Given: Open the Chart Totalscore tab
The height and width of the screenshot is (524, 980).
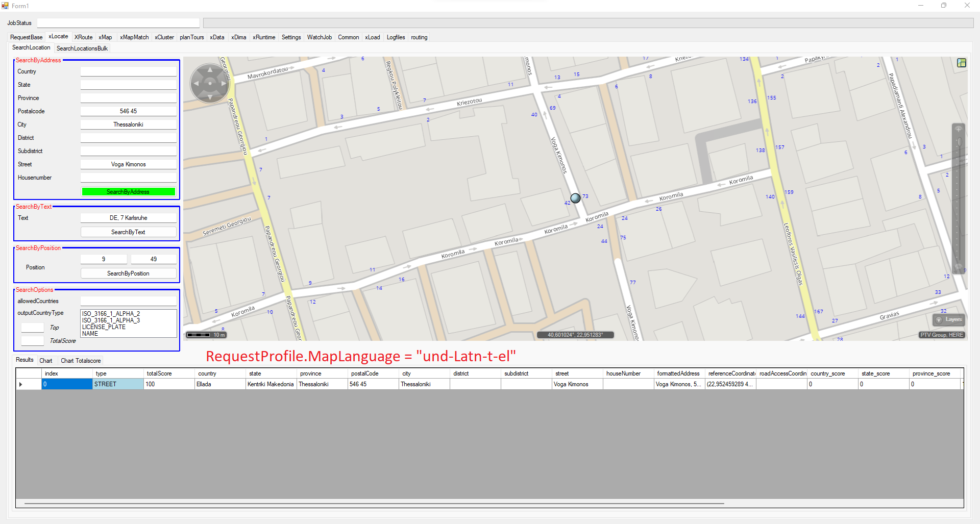Looking at the screenshot, I should [81, 361].
